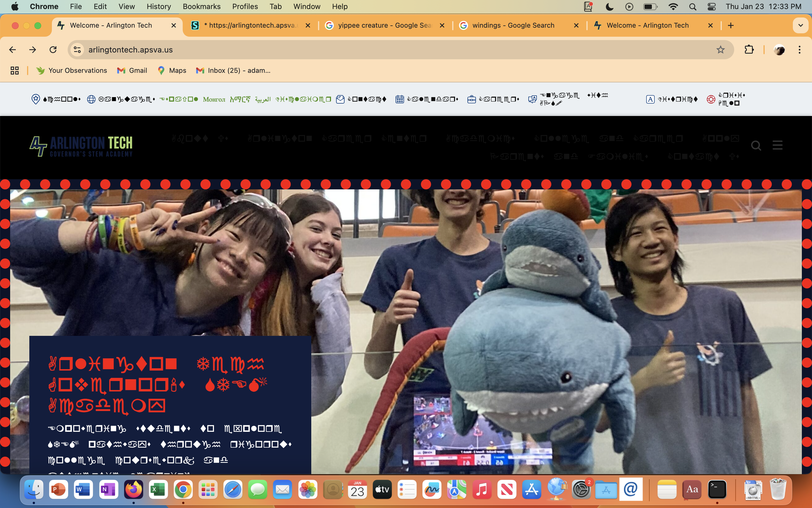Bookmark this page with the star
The image size is (812, 508).
point(720,50)
